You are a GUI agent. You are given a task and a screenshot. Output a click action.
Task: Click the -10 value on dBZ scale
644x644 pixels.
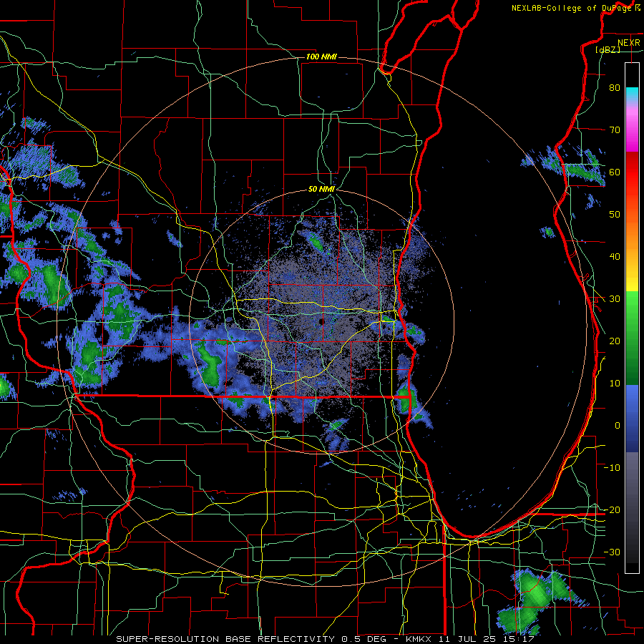coord(612,468)
